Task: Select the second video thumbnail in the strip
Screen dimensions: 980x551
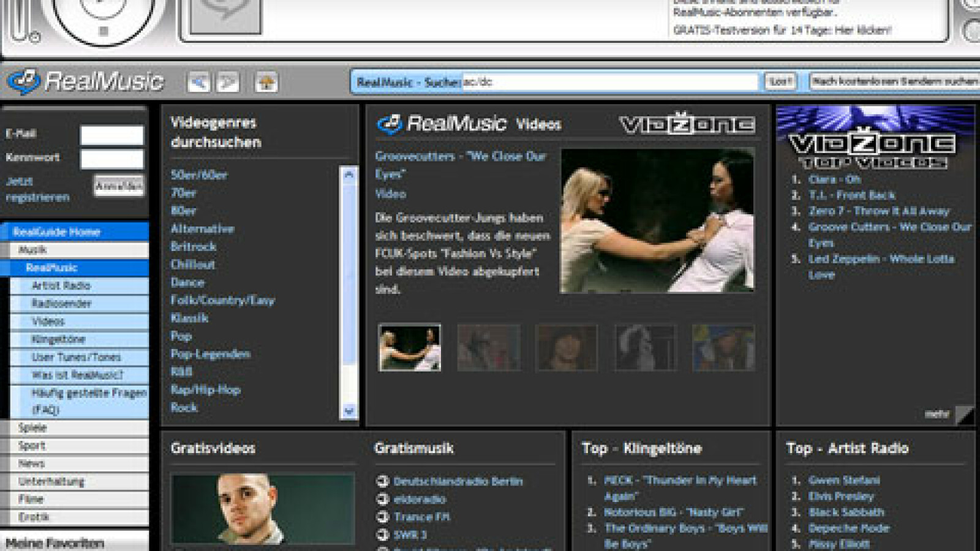Action: [x=488, y=347]
